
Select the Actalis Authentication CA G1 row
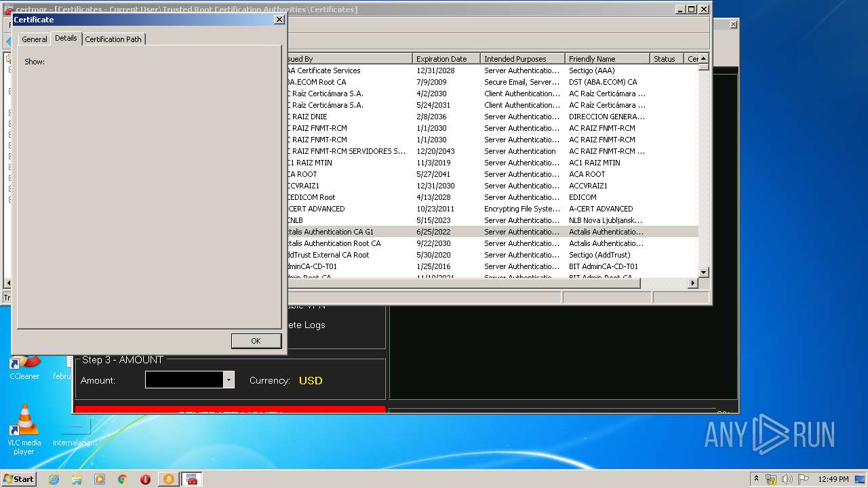point(492,232)
